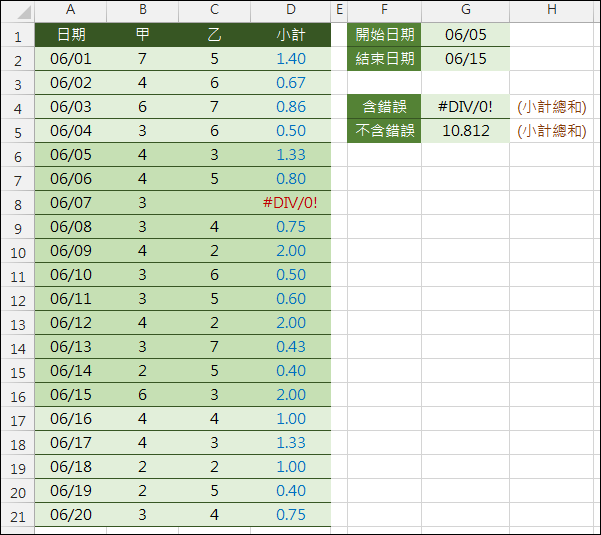Viewport: 601px width, 535px height.
Task: Select row 21 header
Action: click(18, 515)
